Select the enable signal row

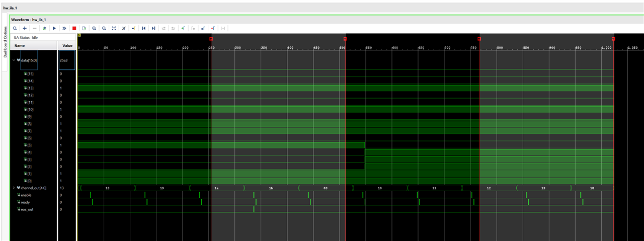click(x=26, y=195)
